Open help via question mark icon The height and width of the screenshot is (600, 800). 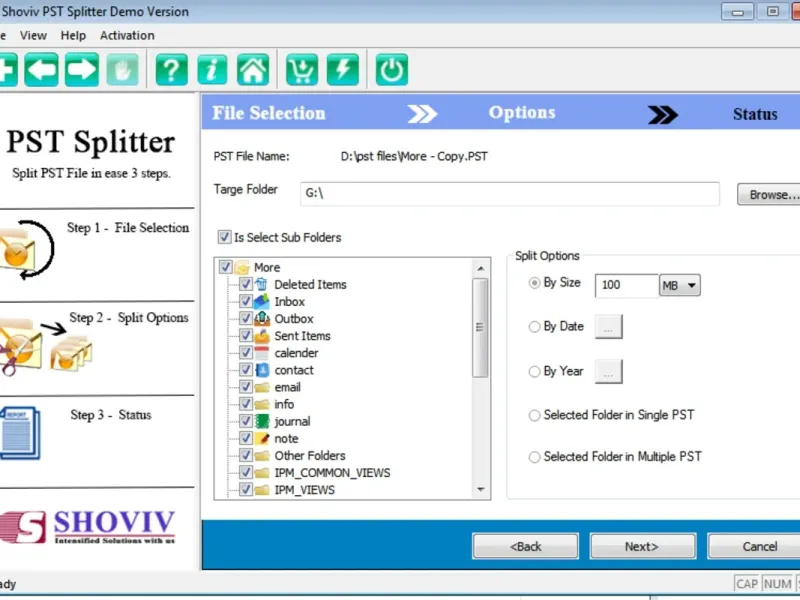coord(171,69)
